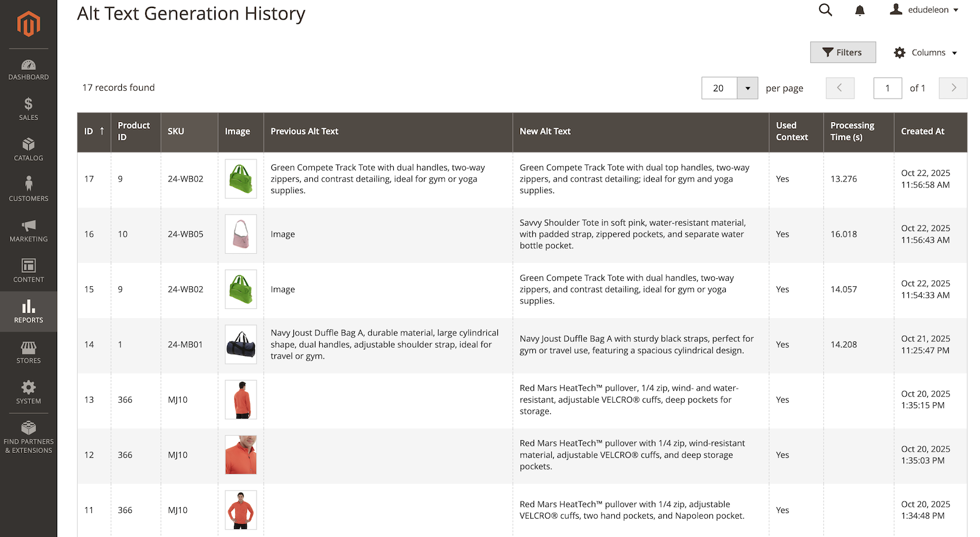Select MJ10 SKU in row 13
The width and height of the screenshot is (980, 537).
(x=178, y=400)
